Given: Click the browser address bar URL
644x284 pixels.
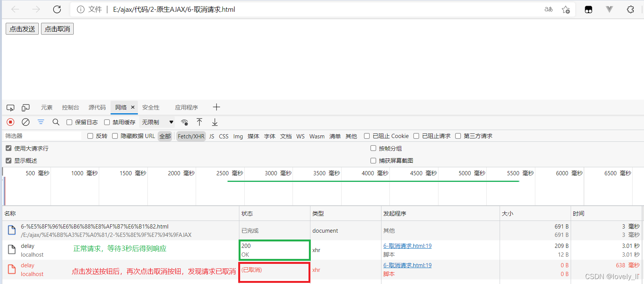Looking at the screenshot, I should tap(174, 10).
